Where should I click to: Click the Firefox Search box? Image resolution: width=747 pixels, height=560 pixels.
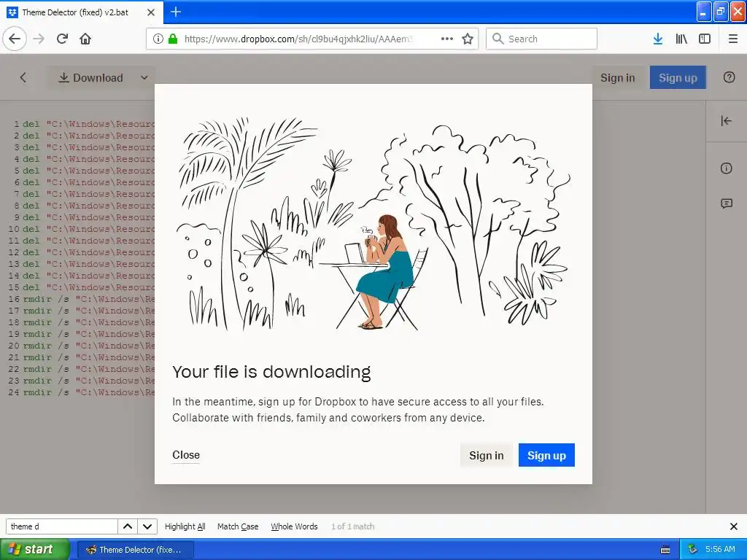pos(542,39)
